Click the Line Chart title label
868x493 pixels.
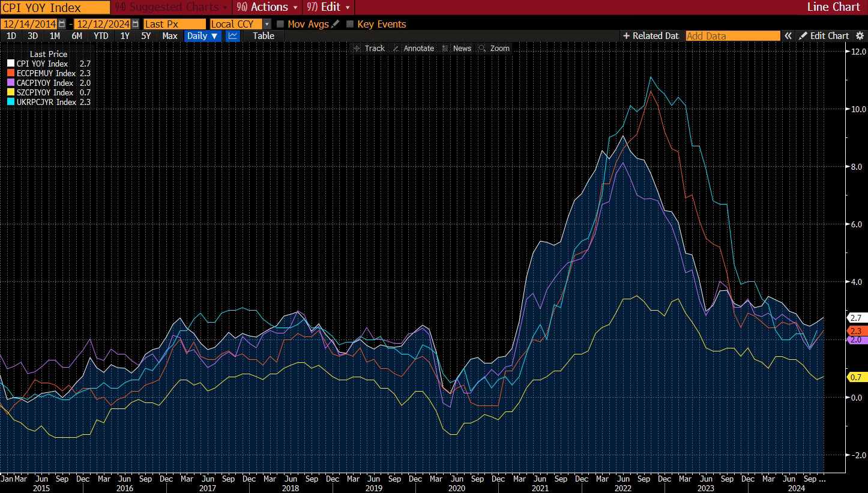(833, 7)
